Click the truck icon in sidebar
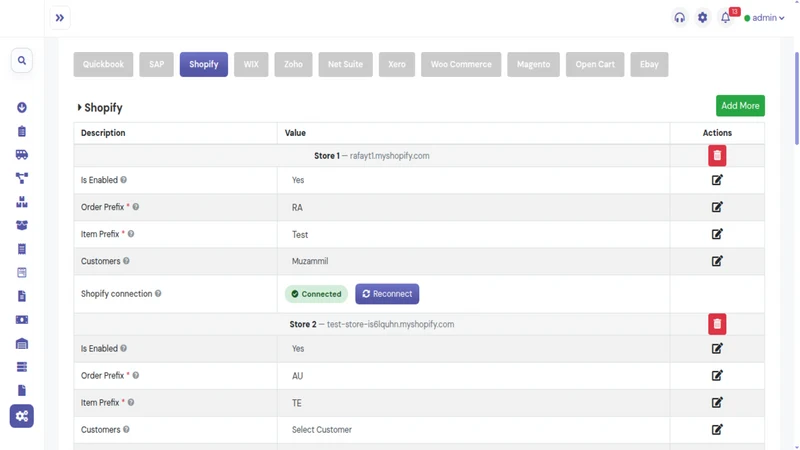The width and height of the screenshot is (800, 450). 21,155
